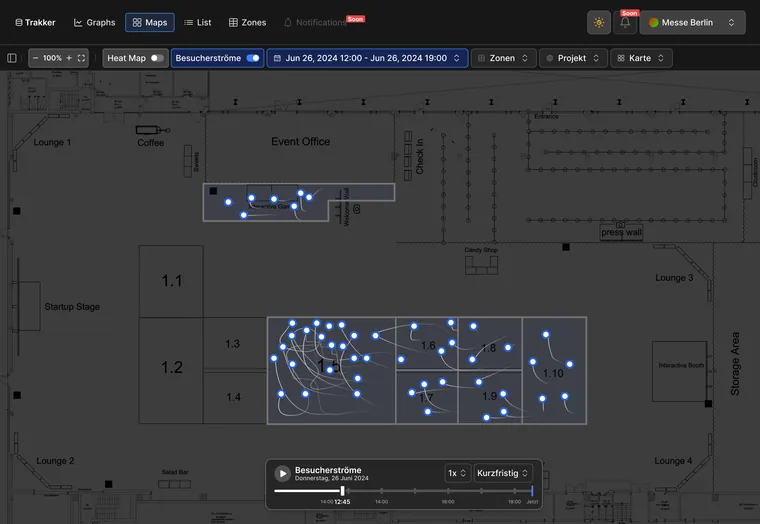Screen dimensions: 760x524
Task: Click the zoom in plus icon
Action: (69, 58)
